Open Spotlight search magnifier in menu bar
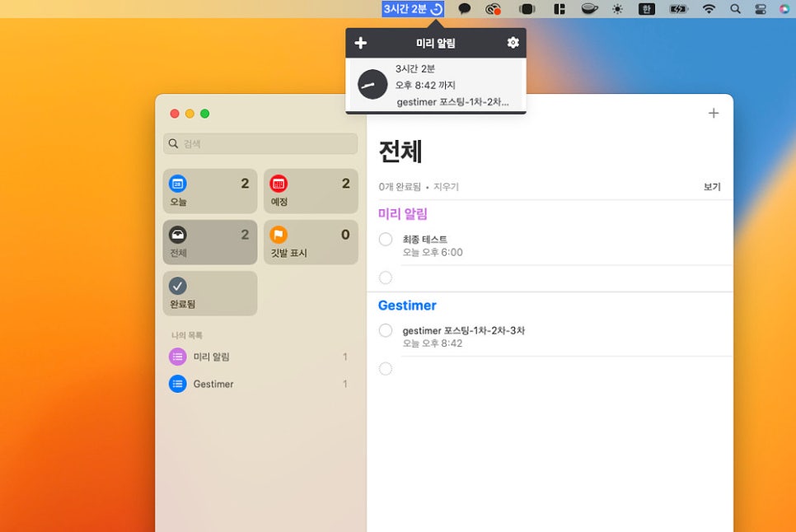796x532 pixels. click(x=735, y=8)
